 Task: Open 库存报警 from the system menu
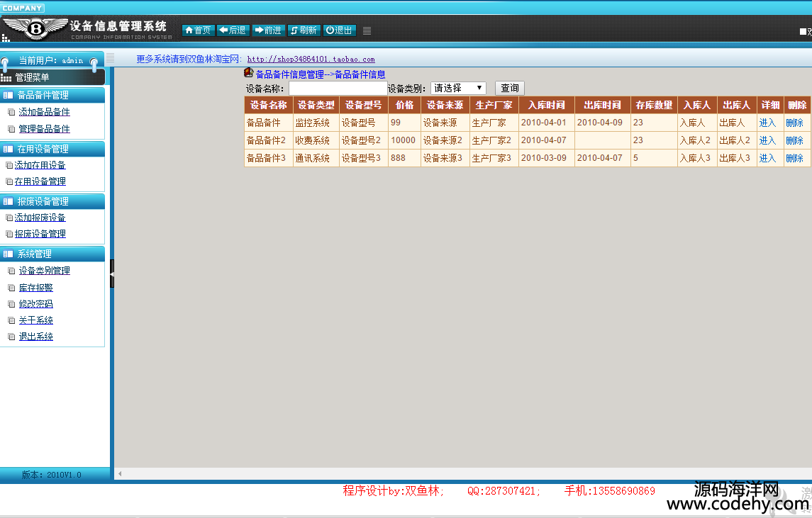coord(36,288)
